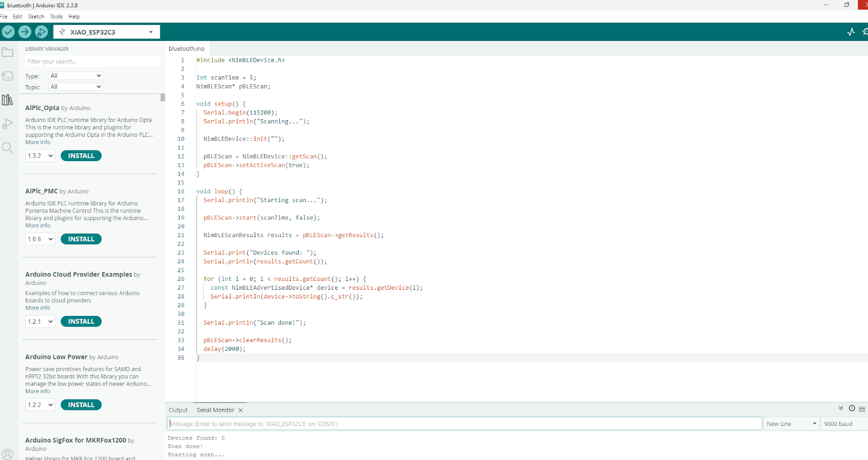
Task: Open the Sketchbook folder panel
Action: [x=7, y=52]
